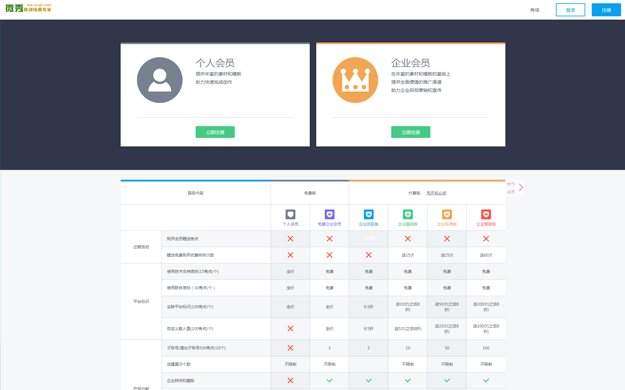
Task: Click the 送15次 table cell
Action: 408,255
